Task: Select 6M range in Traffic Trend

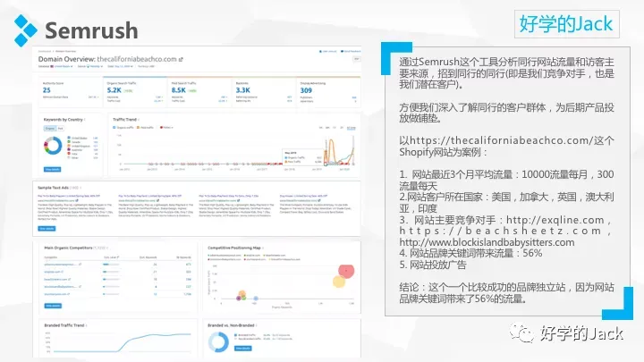Action: (x=327, y=128)
